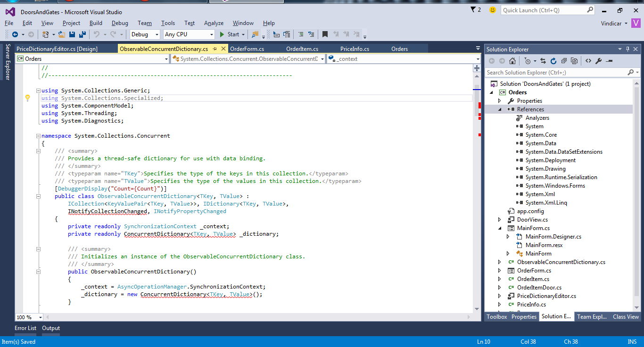This screenshot has width=644, height=347.
Task: Toggle a bookmark on the current line
Action: coord(325,34)
